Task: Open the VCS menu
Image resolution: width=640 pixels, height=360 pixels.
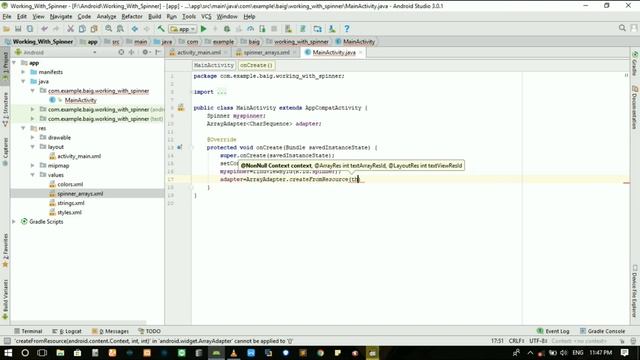Action: point(206,17)
